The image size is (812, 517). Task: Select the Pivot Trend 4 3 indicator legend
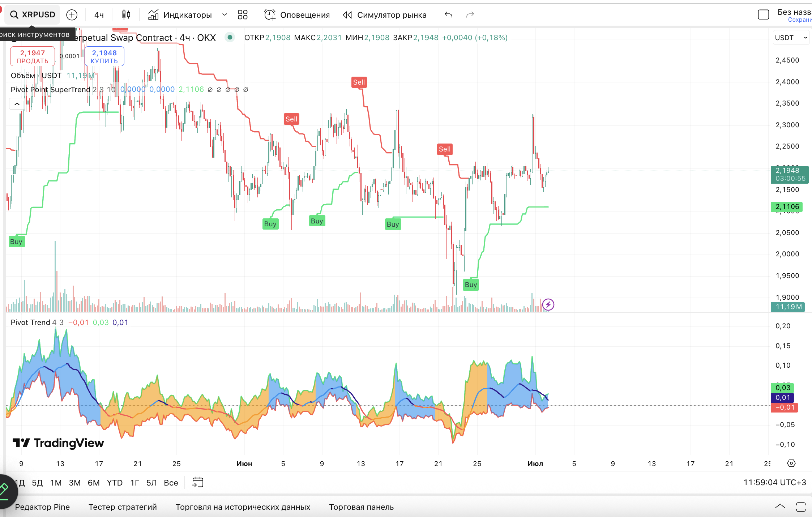pyautogui.click(x=37, y=322)
